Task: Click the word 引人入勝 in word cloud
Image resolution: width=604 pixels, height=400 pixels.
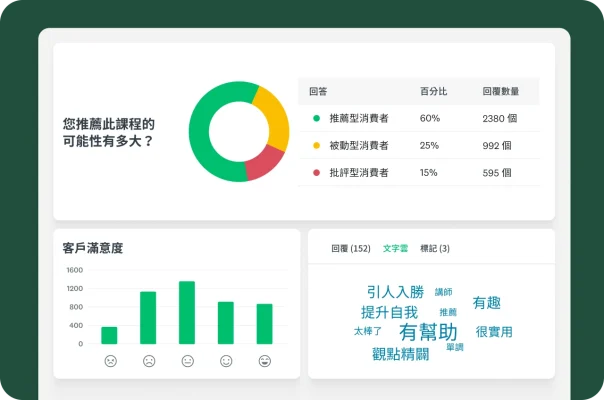Action: [395, 292]
